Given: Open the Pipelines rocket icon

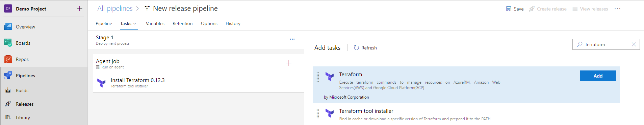Looking at the screenshot, I should [x=8, y=76].
